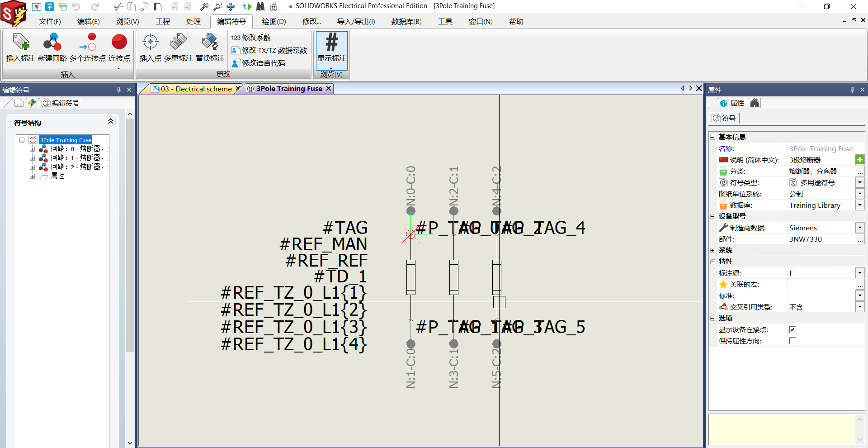This screenshot has width=868, height=448.
Task: Click the house icon in properties panel
Action: pyautogui.click(x=754, y=103)
